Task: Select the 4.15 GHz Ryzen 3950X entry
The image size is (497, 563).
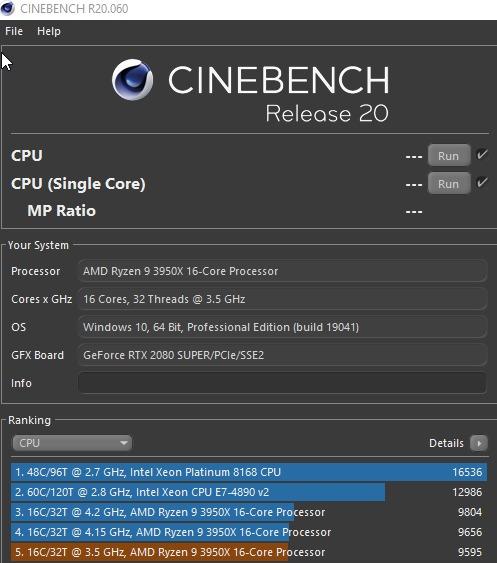Action: [x=249, y=532]
